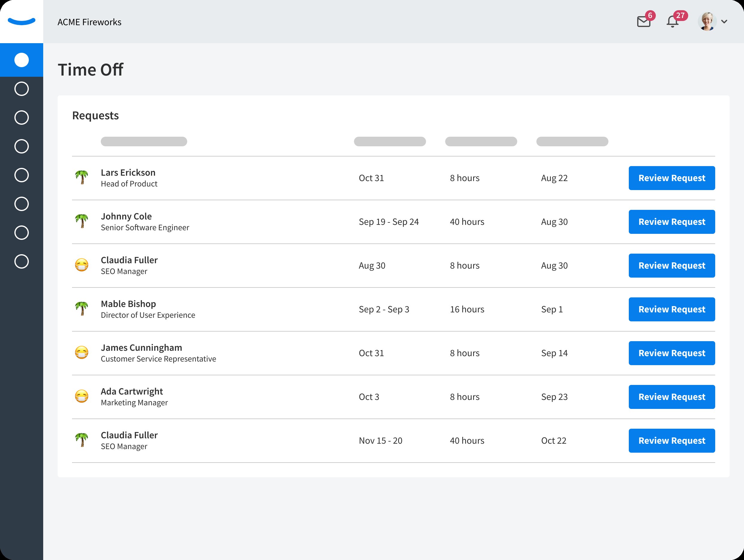The height and width of the screenshot is (560, 744).
Task: Review Lars Erickson's time off request
Action: [671, 178]
